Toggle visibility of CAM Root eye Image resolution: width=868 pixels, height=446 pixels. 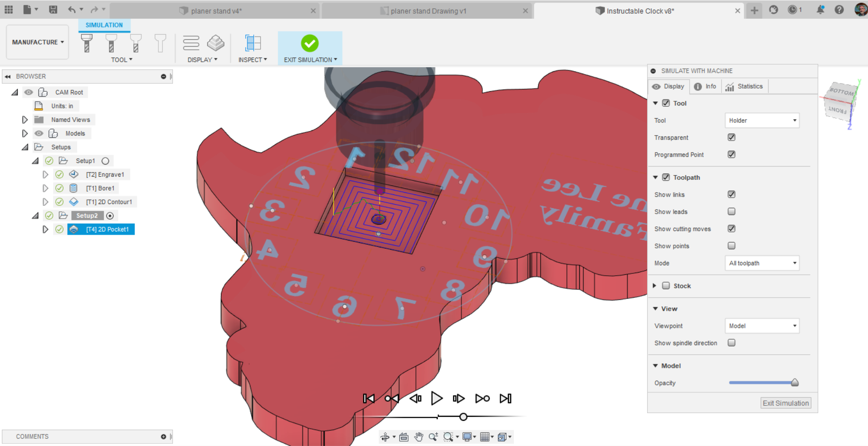29,92
